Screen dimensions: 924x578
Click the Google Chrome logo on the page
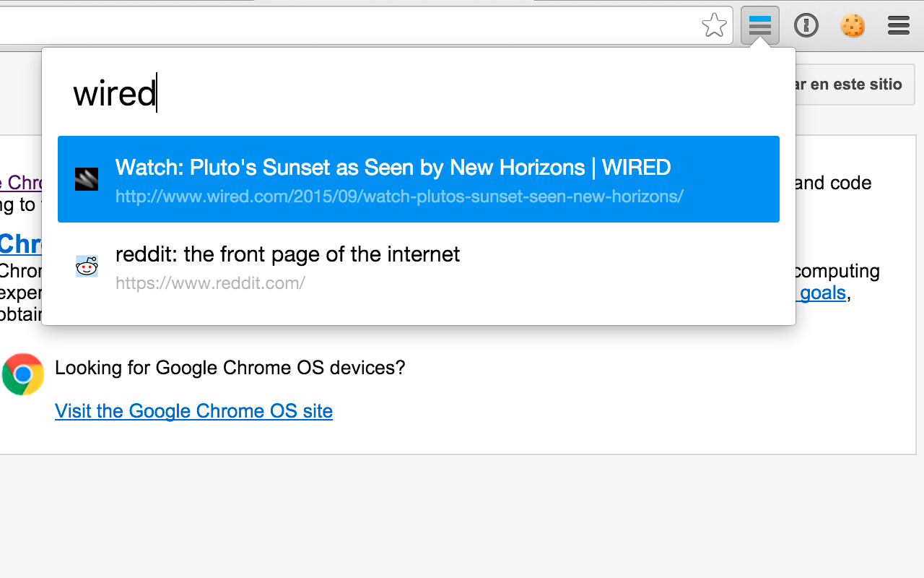click(x=23, y=374)
